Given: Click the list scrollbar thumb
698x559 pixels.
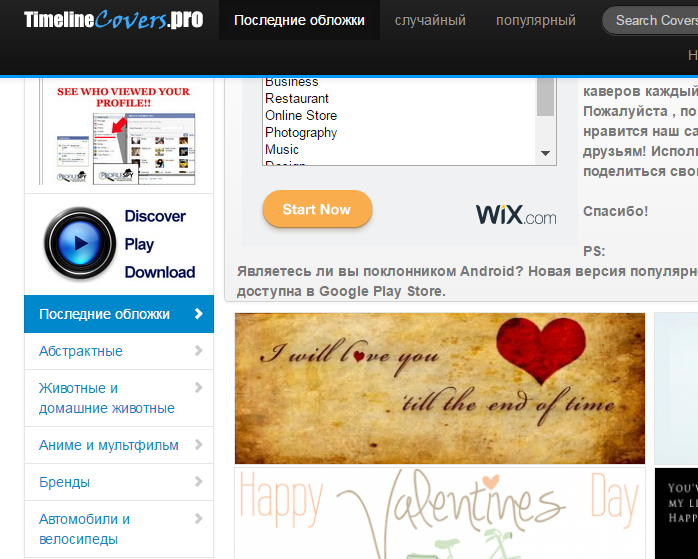Looking at the screenshot, I should click(x=545, y=97).
